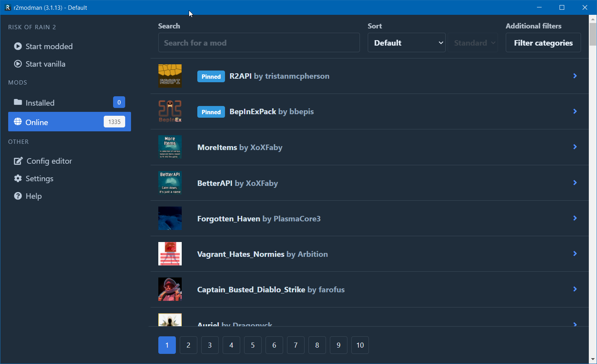Expand the BetterAPI row chevron
The width and height of the screenshot is (597, 364).
click(575, 183)
